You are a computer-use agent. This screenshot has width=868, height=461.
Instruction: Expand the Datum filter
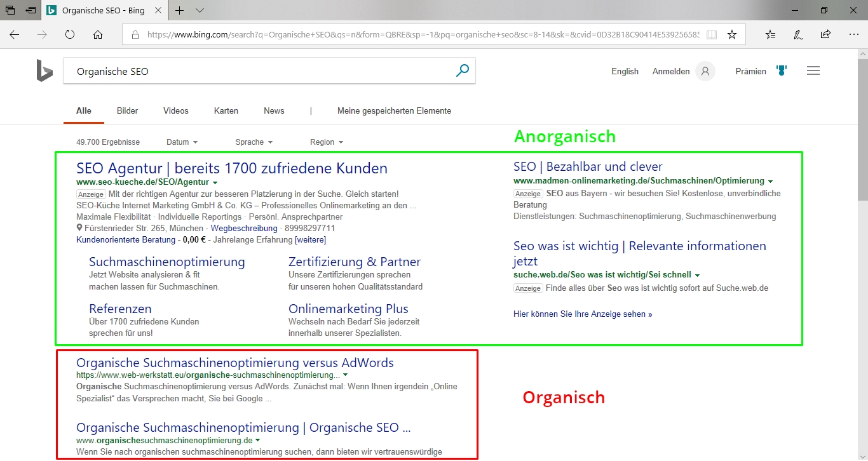(182, 142)
